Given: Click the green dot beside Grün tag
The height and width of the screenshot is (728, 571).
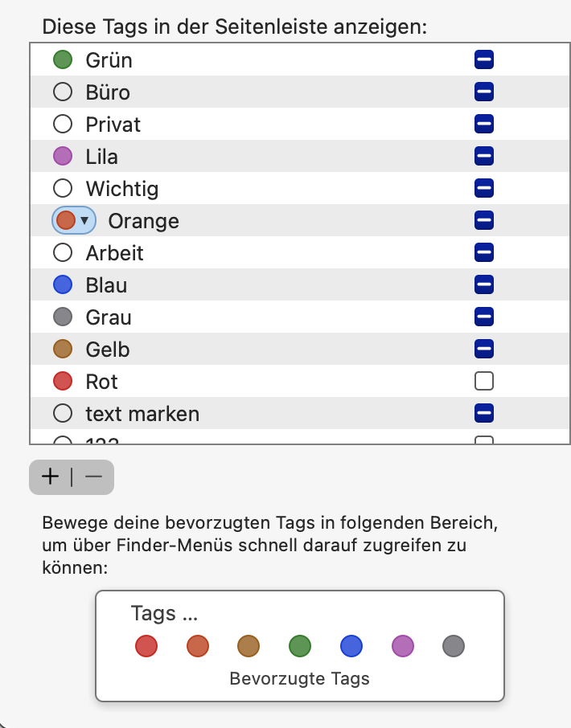Looking at the screenshot, I should [63, 60].
